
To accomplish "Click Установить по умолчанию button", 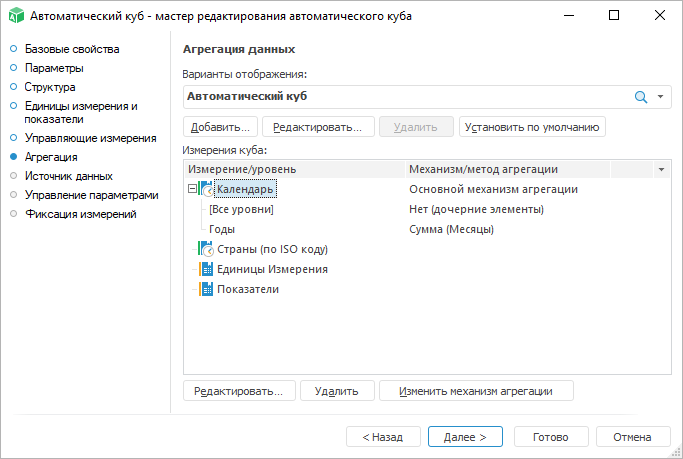I will 532,127.
